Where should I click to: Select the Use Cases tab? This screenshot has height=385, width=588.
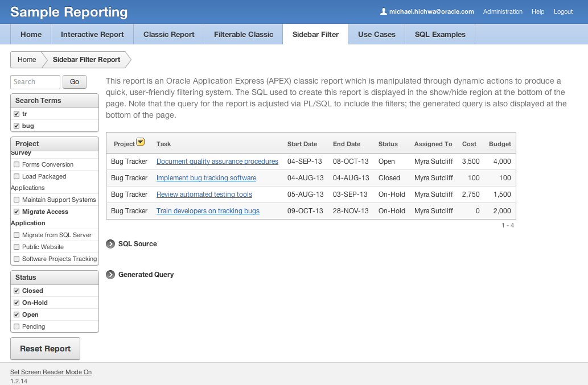pos(376,34)
